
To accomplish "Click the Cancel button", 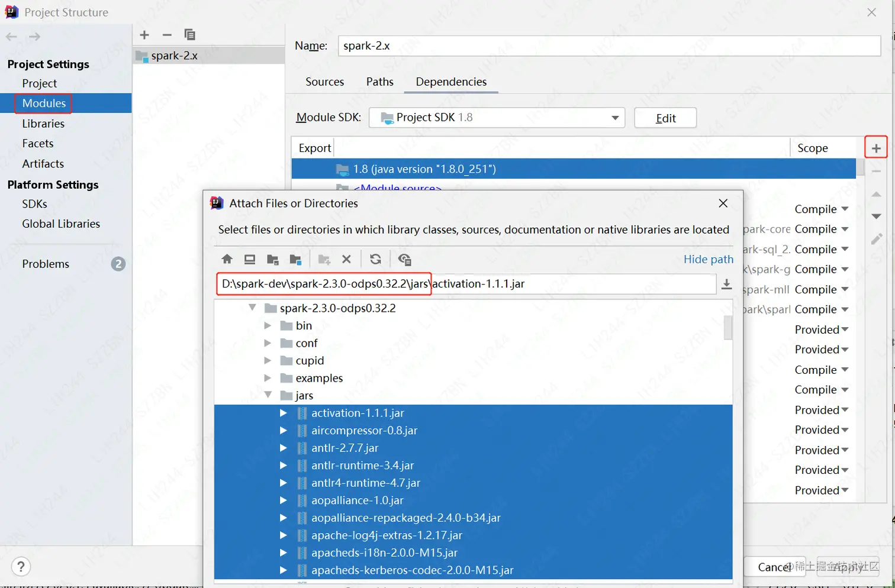I will pyautogui.click(x=774, y=567).
